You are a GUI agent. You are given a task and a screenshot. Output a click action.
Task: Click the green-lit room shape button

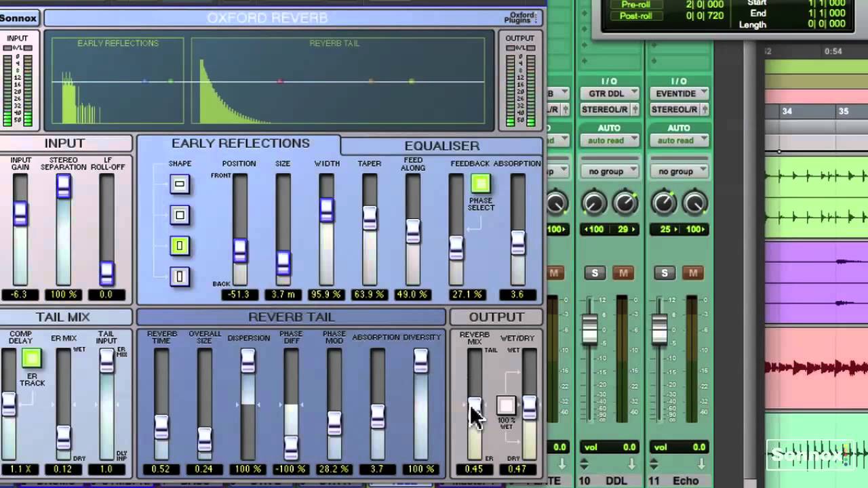(x=180, y=245)
